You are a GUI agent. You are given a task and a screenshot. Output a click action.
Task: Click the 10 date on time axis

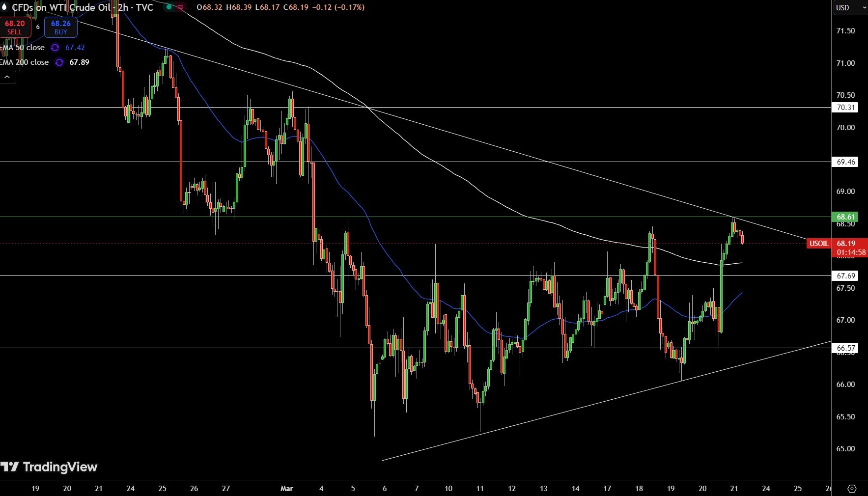click(x=448, y=489)
